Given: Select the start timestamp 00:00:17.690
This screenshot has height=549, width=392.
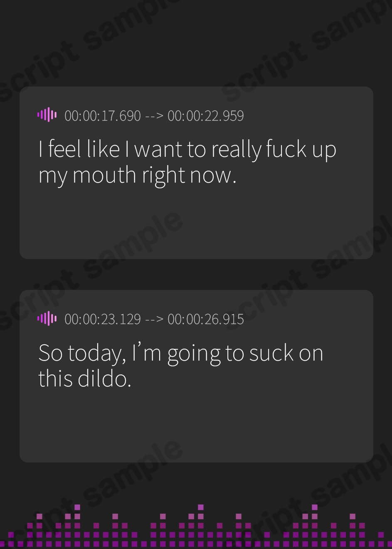Looking at the screenshot, I should coord(103,116).
